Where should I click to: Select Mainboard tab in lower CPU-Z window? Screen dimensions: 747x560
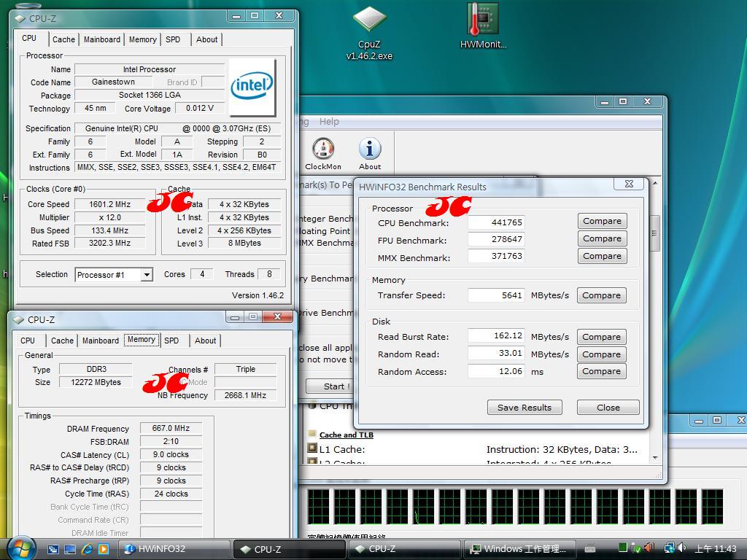[101, 341]
